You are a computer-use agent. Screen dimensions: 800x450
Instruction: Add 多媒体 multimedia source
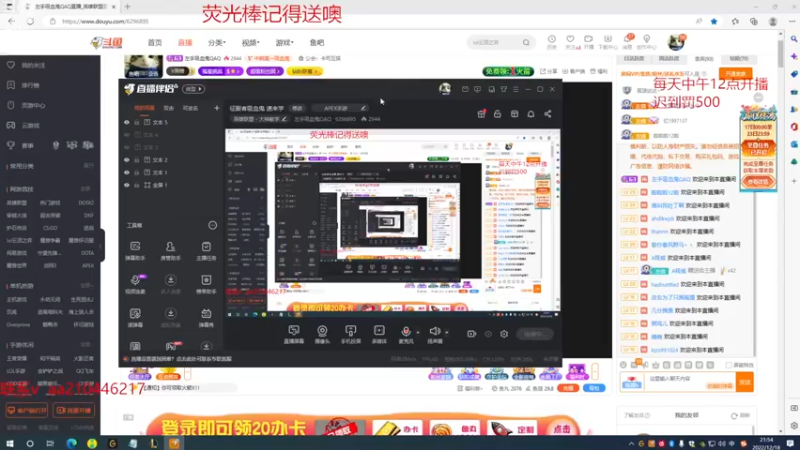click(379, 334)
